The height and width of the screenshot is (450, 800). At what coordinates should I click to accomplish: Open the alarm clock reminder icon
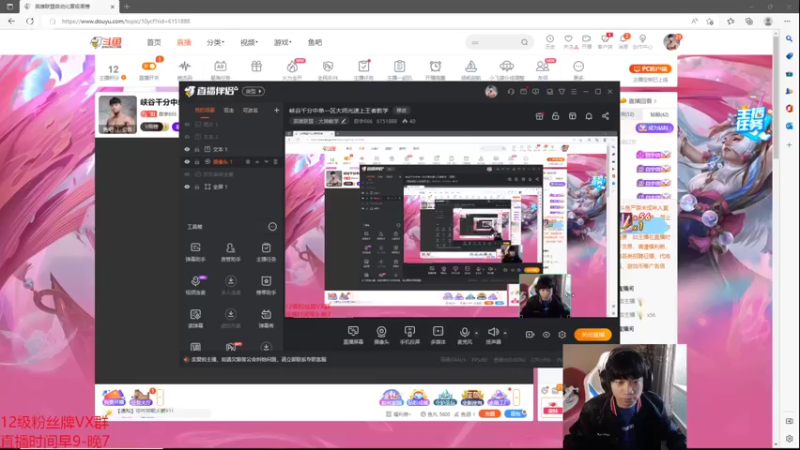click(435, 66)
